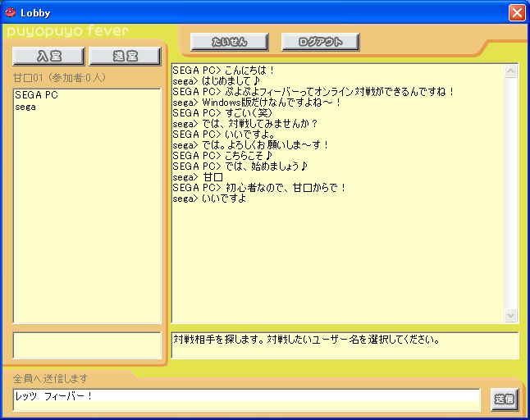Click the chat line SEGA PC> こんにちは！
Viewport: 530px width, 420px height.
(224, 71)
